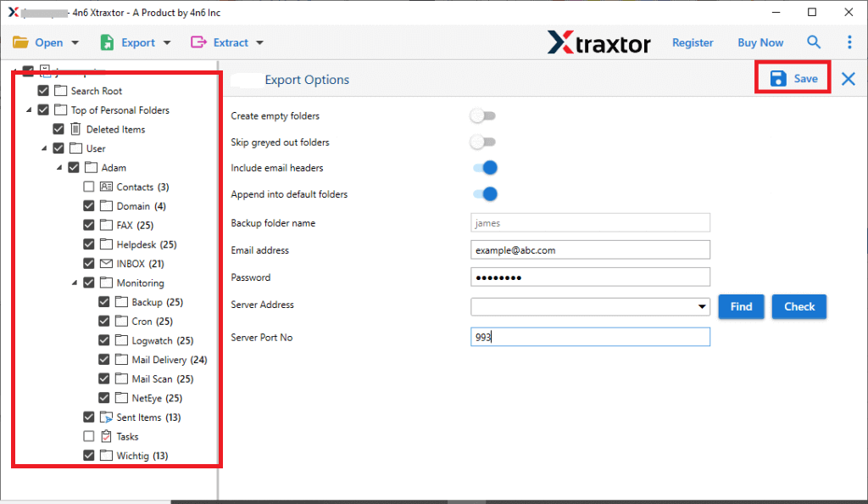The image size is (868, 504).
Task: Click the green Export icon
Action: pos(105,42)
